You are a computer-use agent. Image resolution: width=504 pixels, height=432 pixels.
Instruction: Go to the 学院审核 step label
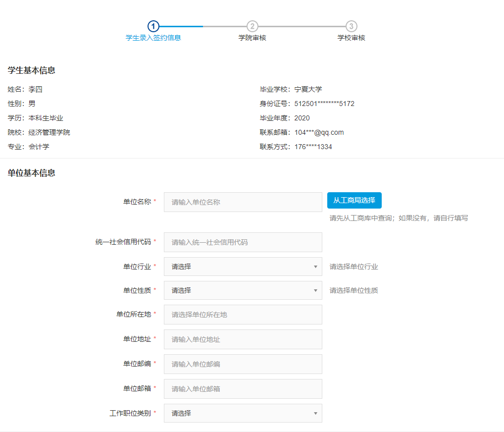[252, 38]
